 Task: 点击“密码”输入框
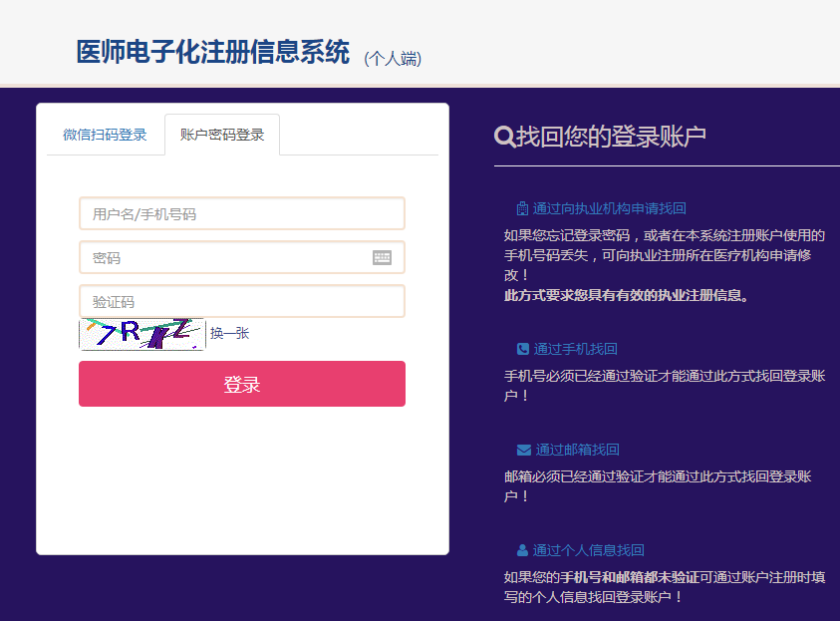point(241,257)
